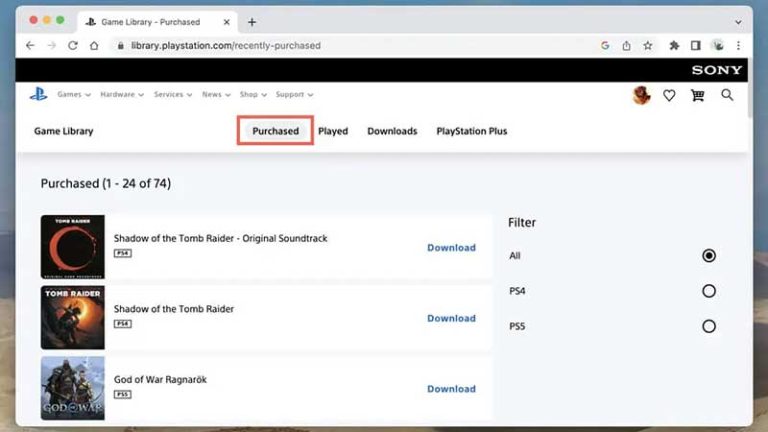This screenshot has height=432, width=768.
Task: Click the God of War Ragnarök cover thumbnail
Action: 72,387
